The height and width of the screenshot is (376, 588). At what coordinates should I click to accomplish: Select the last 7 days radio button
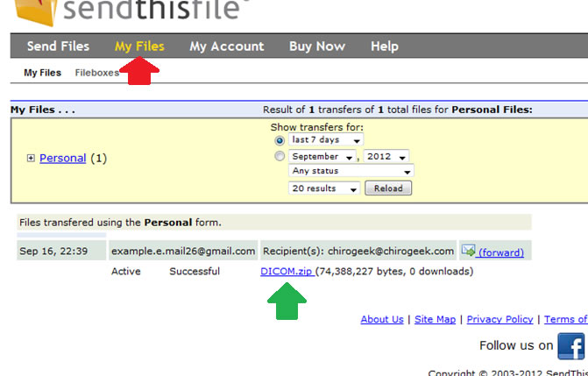pyautogui.click(x=280, y=140)
